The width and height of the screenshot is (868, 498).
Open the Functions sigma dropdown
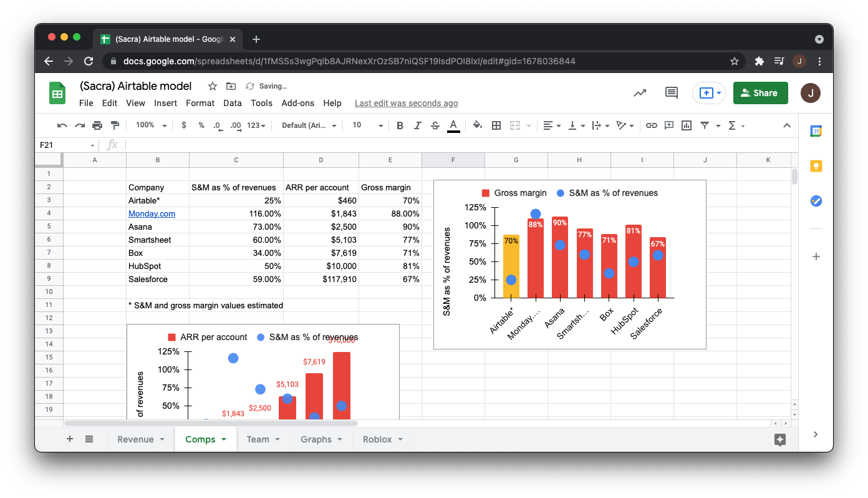736,125
